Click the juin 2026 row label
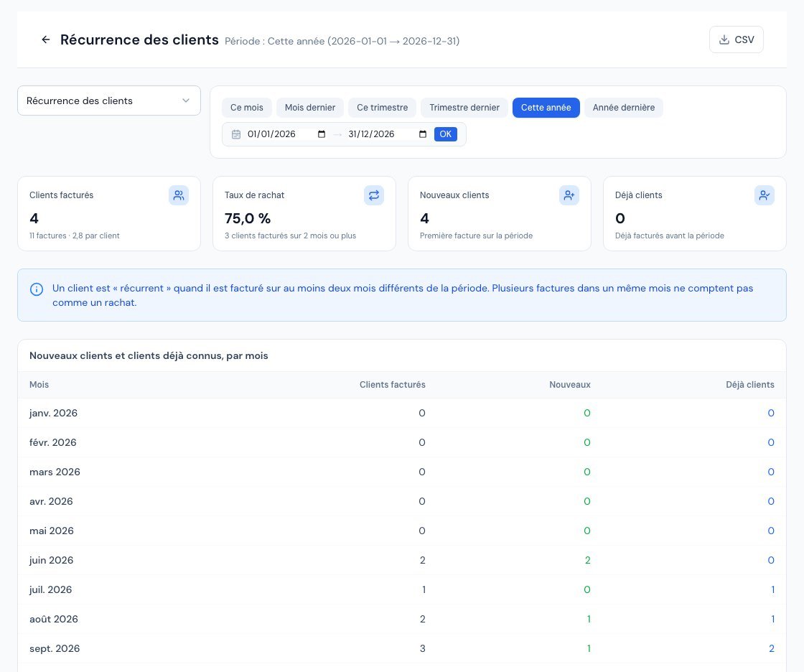 [51, 560]
